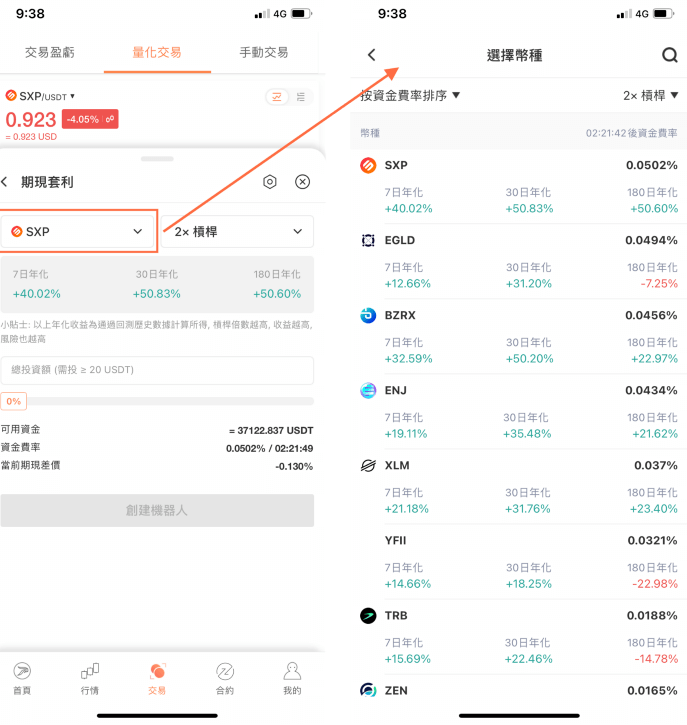687x725 pixels.
Task: Tap TRB 180日年化 value -14.78%
Action: 656,658
